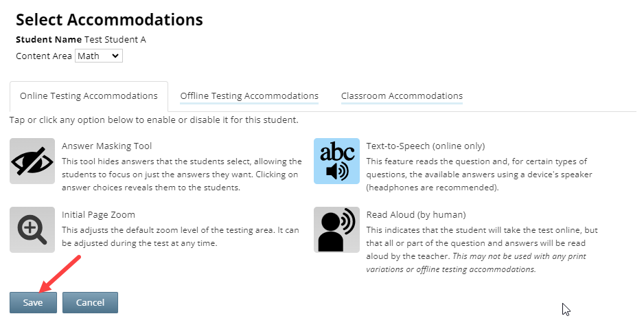Viewport: 644px width, 327px height.
Task: Click the Answer Masking Tool description text
Action: 182,174
